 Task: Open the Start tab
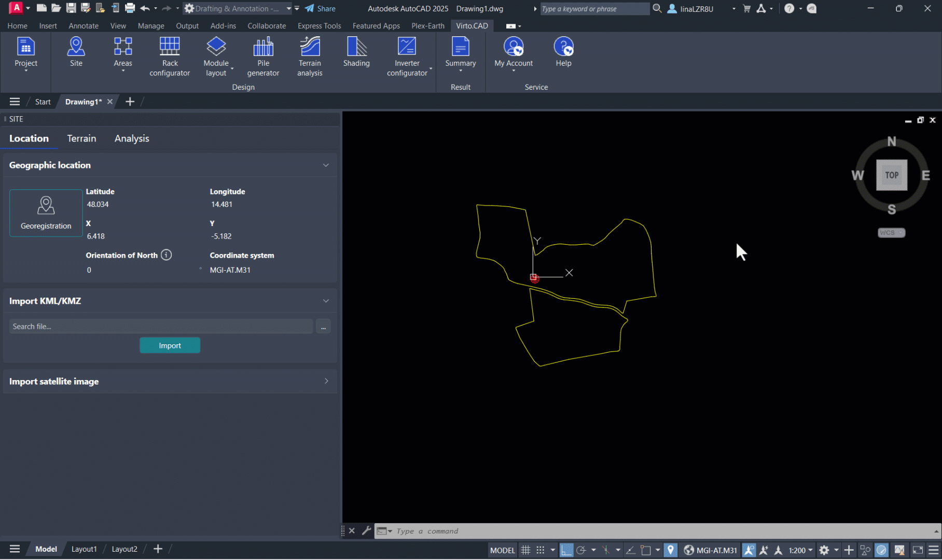(43, 102)
